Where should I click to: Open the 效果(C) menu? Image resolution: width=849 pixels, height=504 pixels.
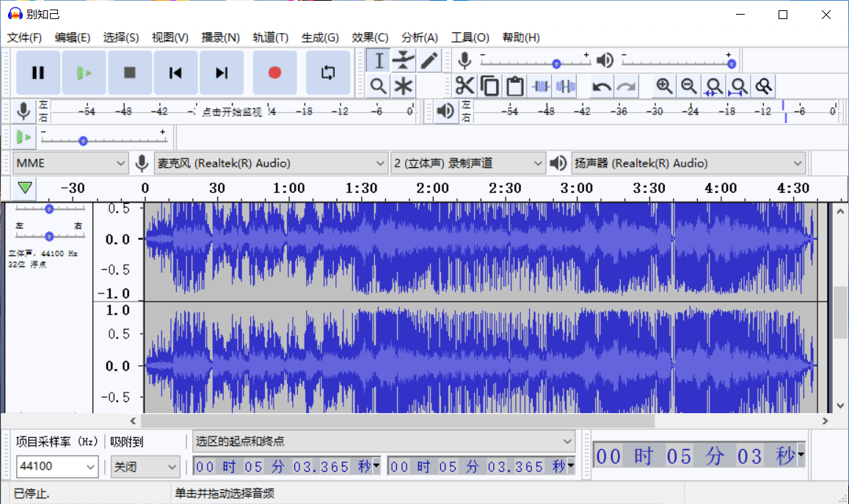pyautogui.click(x=370, y=37)
